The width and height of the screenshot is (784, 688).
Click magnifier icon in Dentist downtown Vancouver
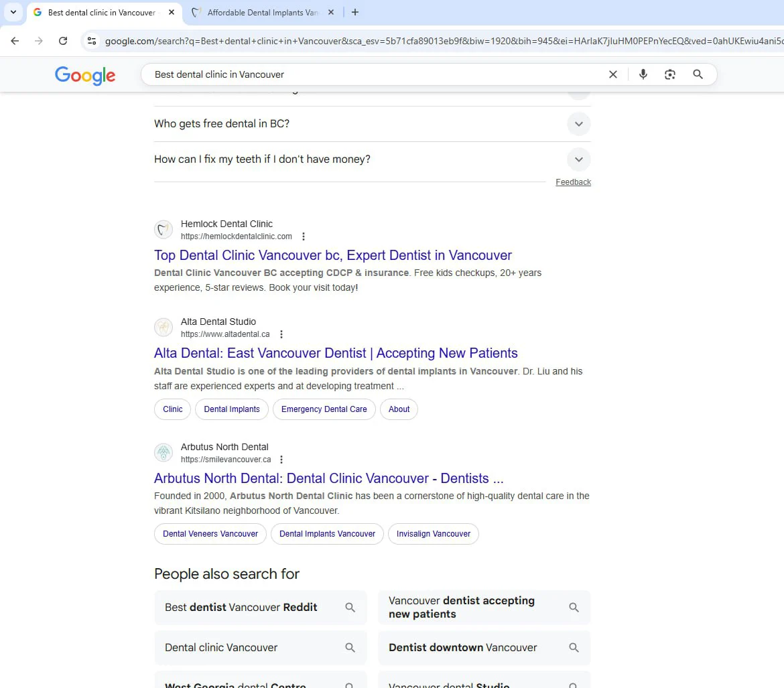[x=574, y=648]
